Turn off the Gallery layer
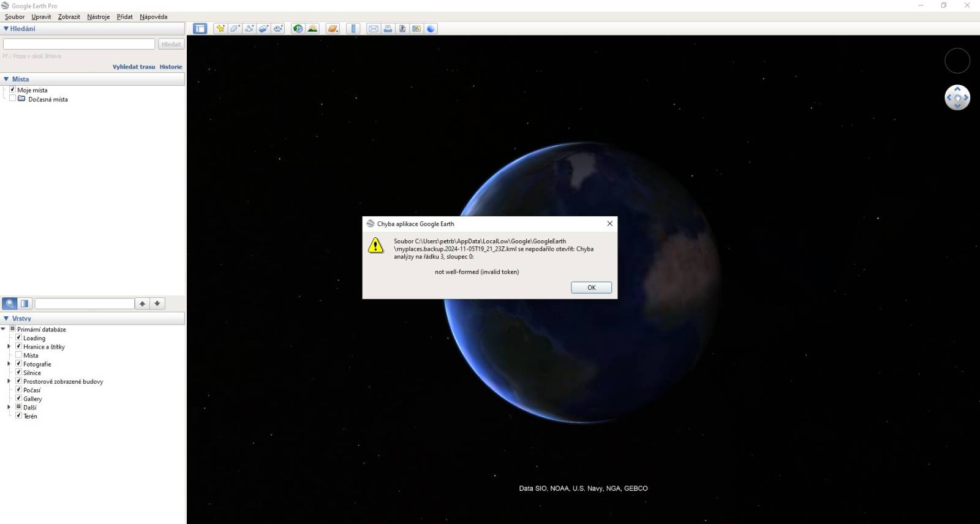This screenshot has width=980, height=524. (18, 398)
